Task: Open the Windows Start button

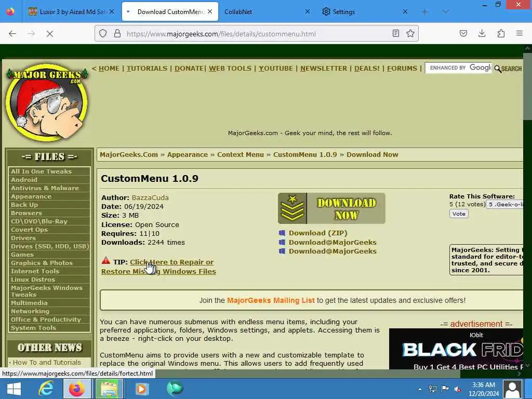Action: click(x=14, y=389)
